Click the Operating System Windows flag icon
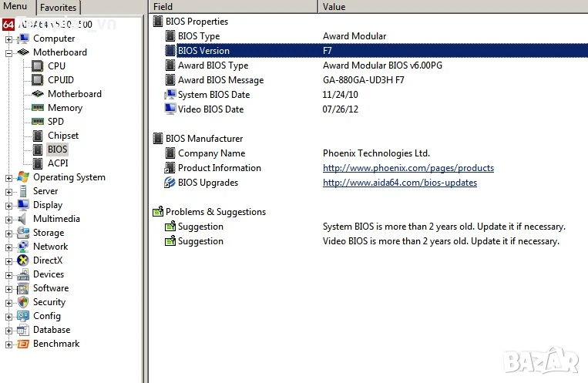588x383 pixels. [x=23, y=177]
